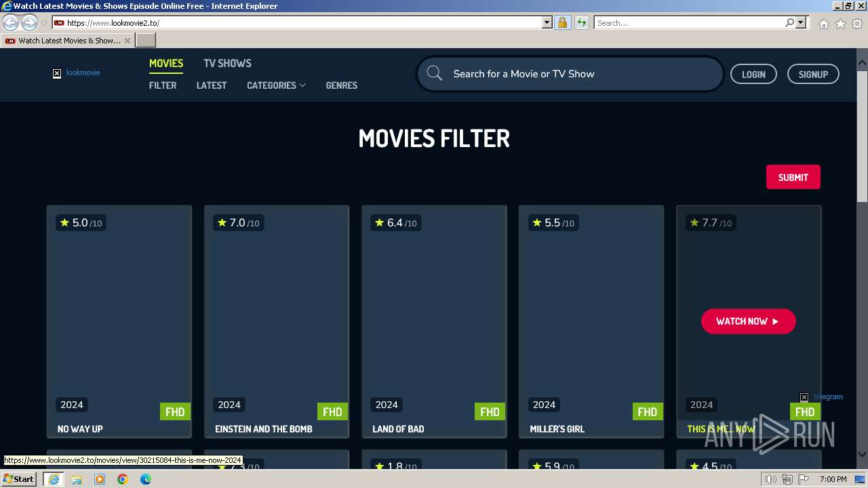Open a new blank tab
This screenshot has width=868, height=488.
point(145,41)
